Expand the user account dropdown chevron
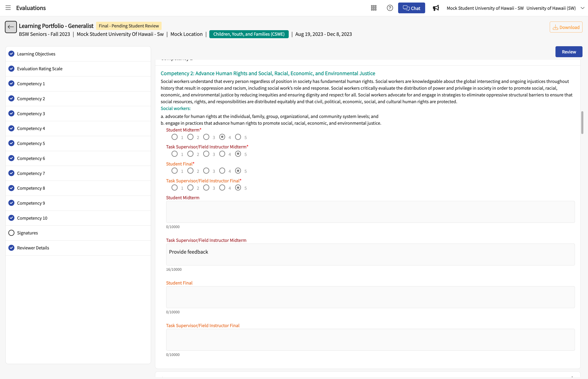 coord(582,8)
